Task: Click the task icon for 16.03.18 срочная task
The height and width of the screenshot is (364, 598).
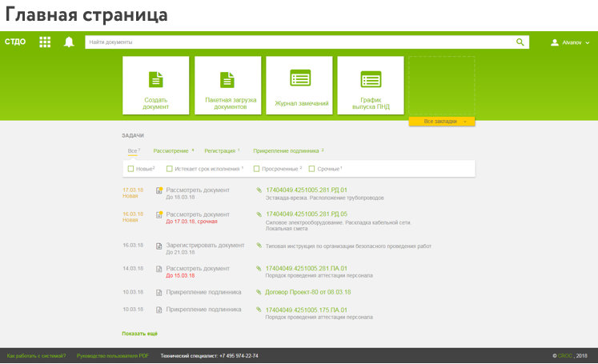Action: [x=159, y=214]
